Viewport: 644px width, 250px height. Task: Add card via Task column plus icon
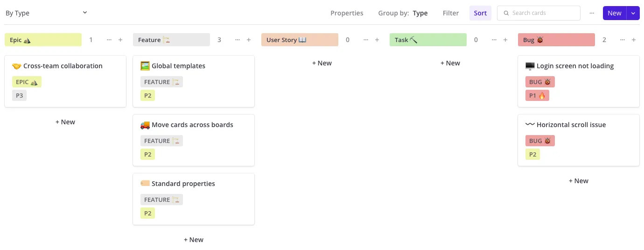[505, 40]
